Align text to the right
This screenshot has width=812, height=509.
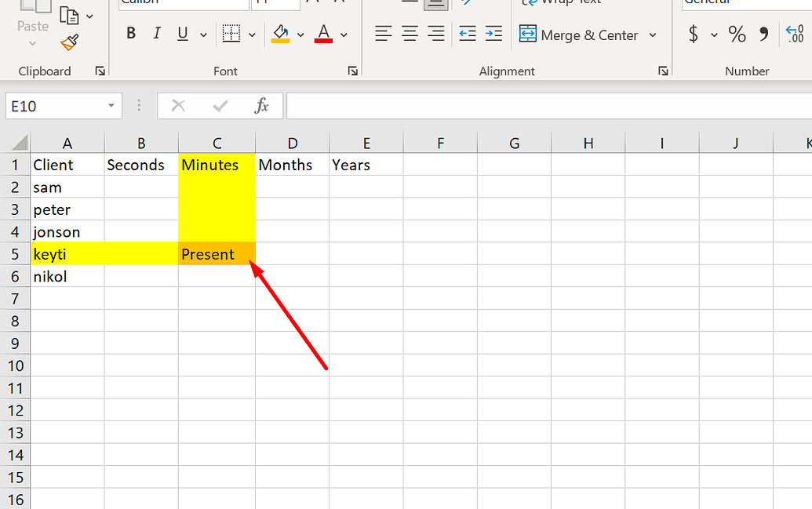[x=436, y=34]
